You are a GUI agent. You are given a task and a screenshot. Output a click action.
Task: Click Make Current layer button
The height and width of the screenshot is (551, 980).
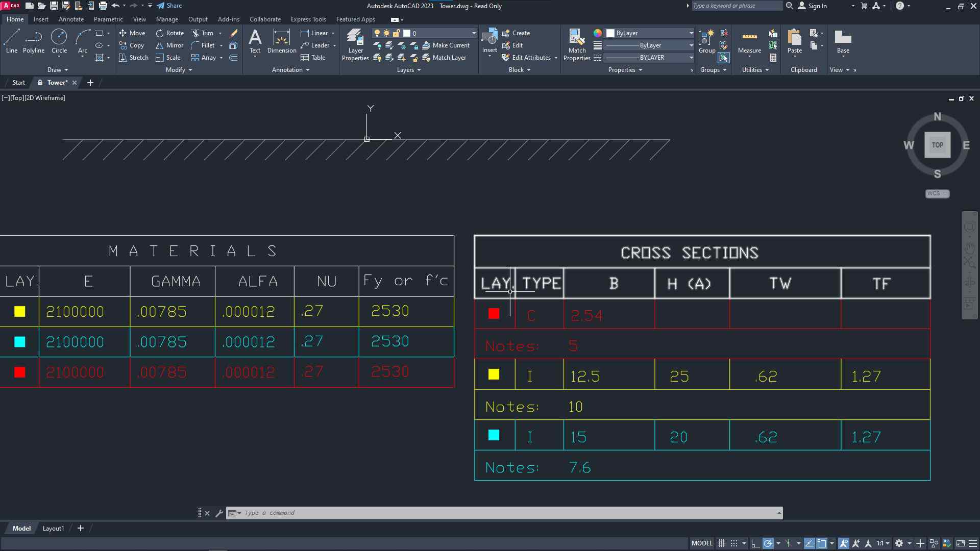(446, 45)
